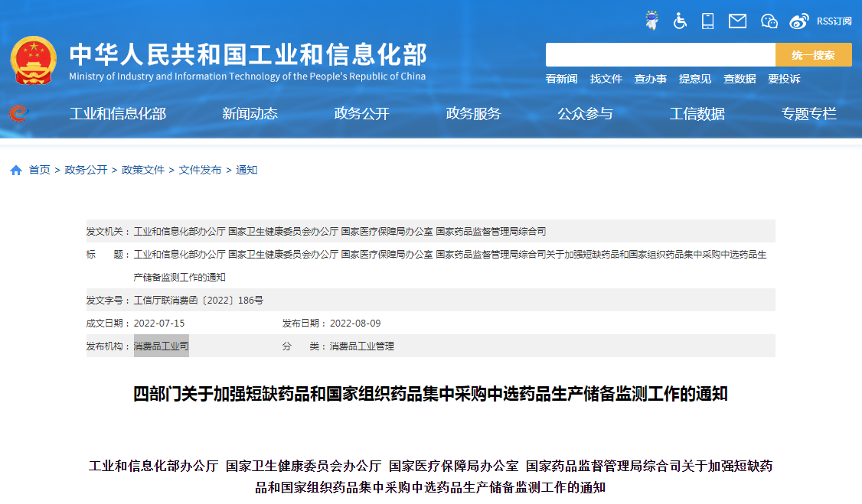Open the accessibility (wheelchair) icon
Viewport: 862px width, 504px height.
[x=680, y=21]
